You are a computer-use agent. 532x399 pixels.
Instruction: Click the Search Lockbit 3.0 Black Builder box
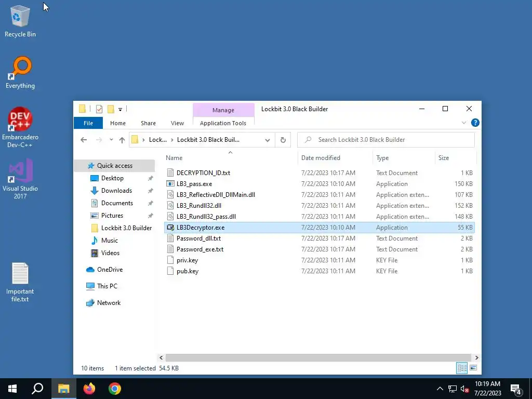(x=386, y=140)
